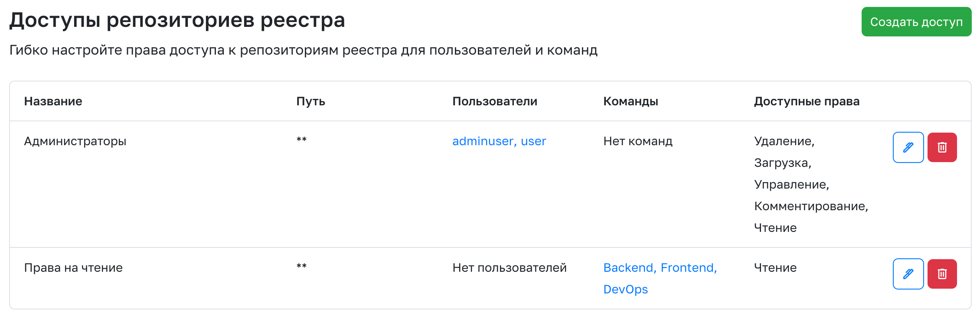980x319 pixels.
Task: Click the green Создать доступ button
Action: tap(916, 22)
